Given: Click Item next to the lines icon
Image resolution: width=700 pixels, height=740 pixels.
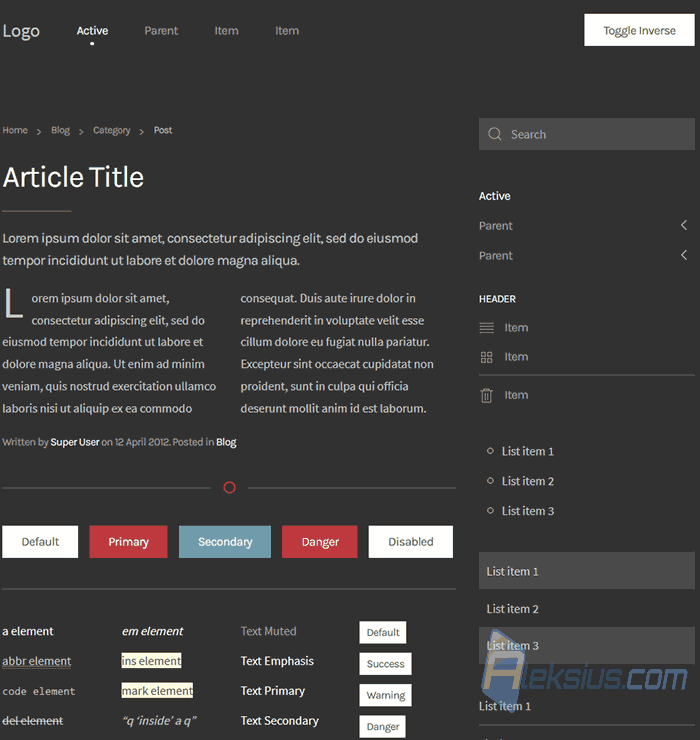Looking at the screenshot, I should tap(516, 328).
